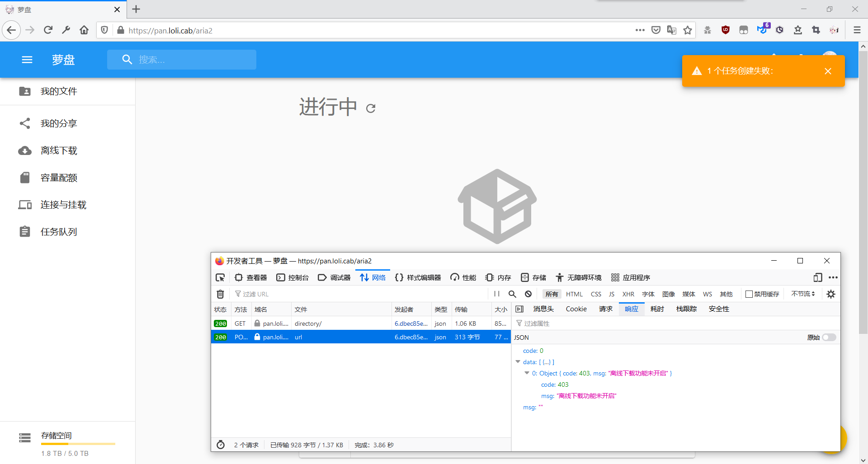The image size is (868, 464).
Task: Click the browser home button
Action: tap(84, 30)
